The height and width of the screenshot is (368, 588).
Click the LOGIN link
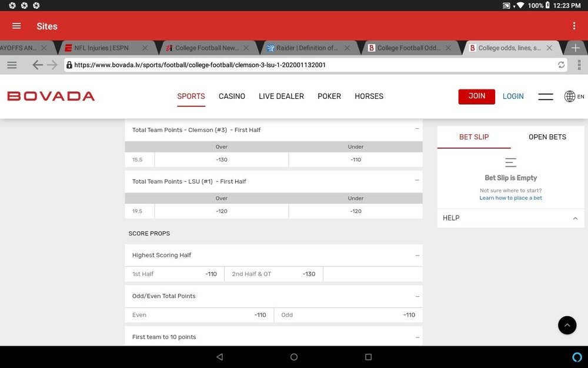[x=513, y=96]
